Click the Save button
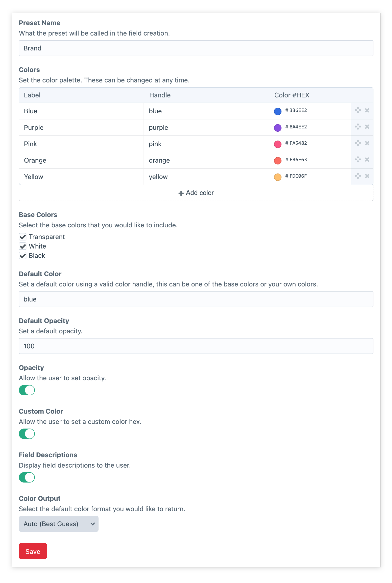Screen dimensions: 392x583 tap(33, 551)
